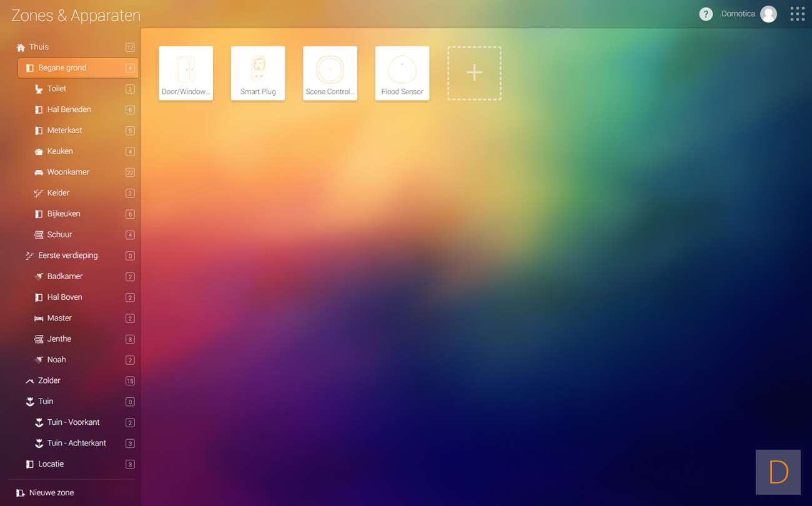Screen dimensions: 812x506
Task: Select the Thuis home zone
Action: [x=39, y=47]
